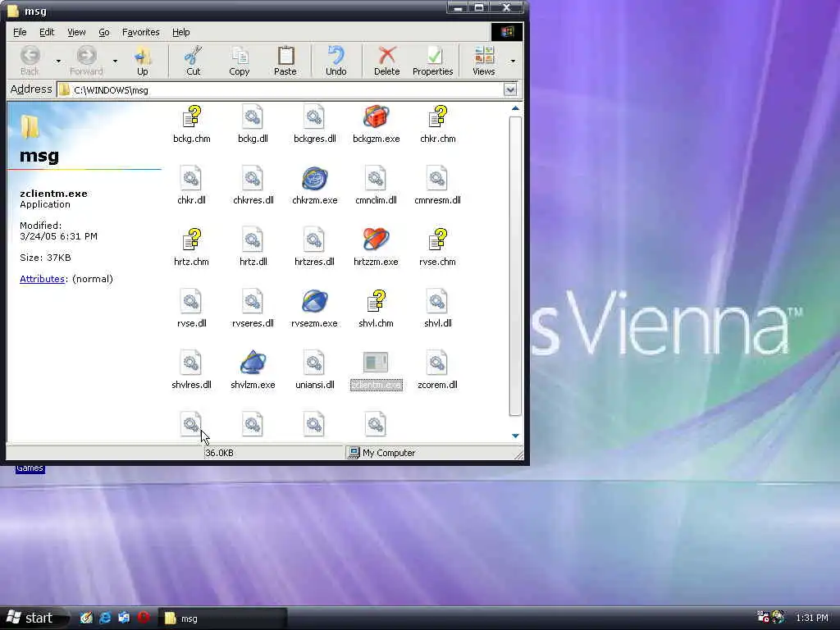This screenshot has width=840, height=630.
Task: Click the Up toolbar button
Action: [143, 61]
